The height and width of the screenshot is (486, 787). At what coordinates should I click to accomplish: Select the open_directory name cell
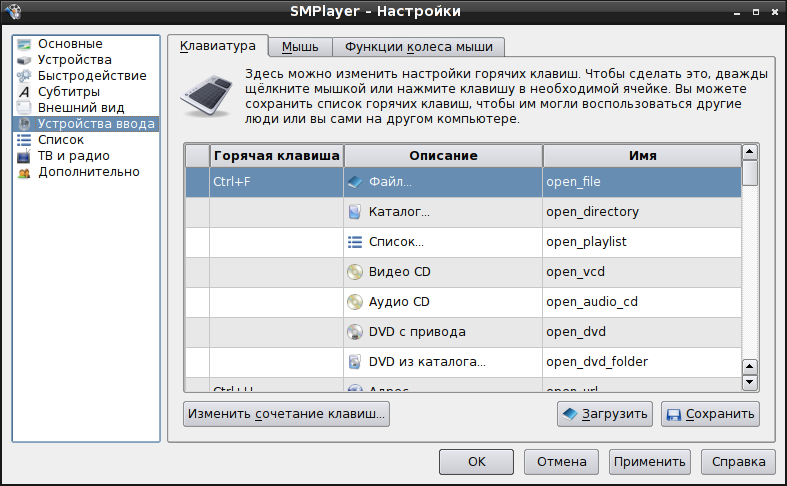(x=642, y=212)
